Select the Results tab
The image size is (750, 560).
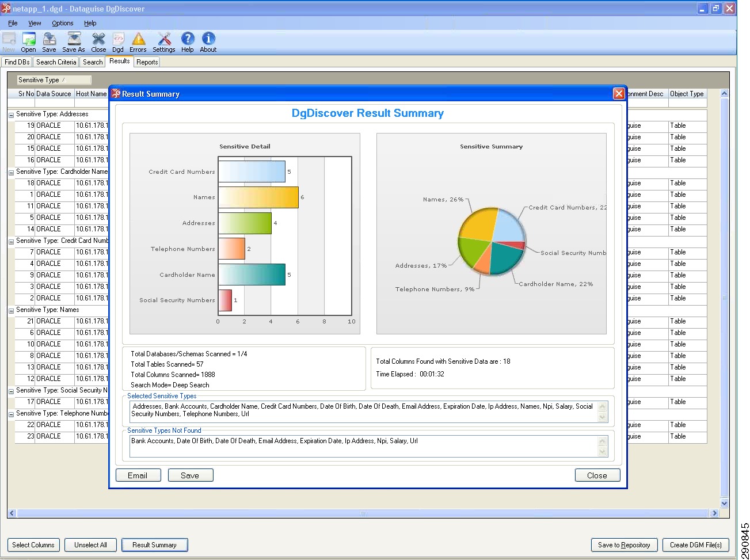(120, 61)
